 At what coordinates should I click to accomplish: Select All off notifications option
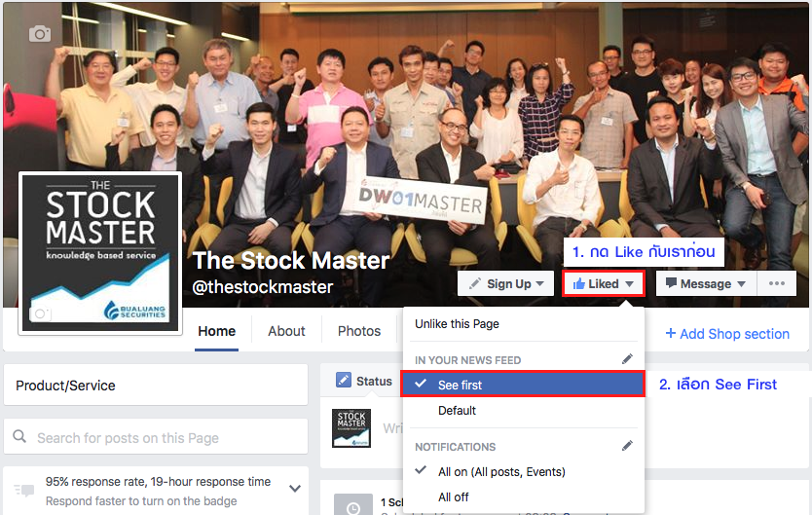(453, 497)
